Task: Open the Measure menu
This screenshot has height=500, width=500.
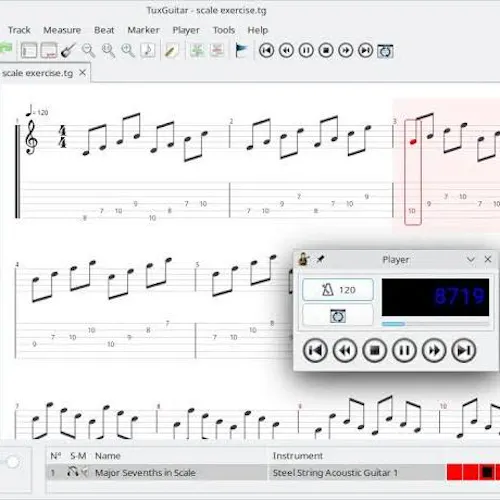Action: point(62,30)
